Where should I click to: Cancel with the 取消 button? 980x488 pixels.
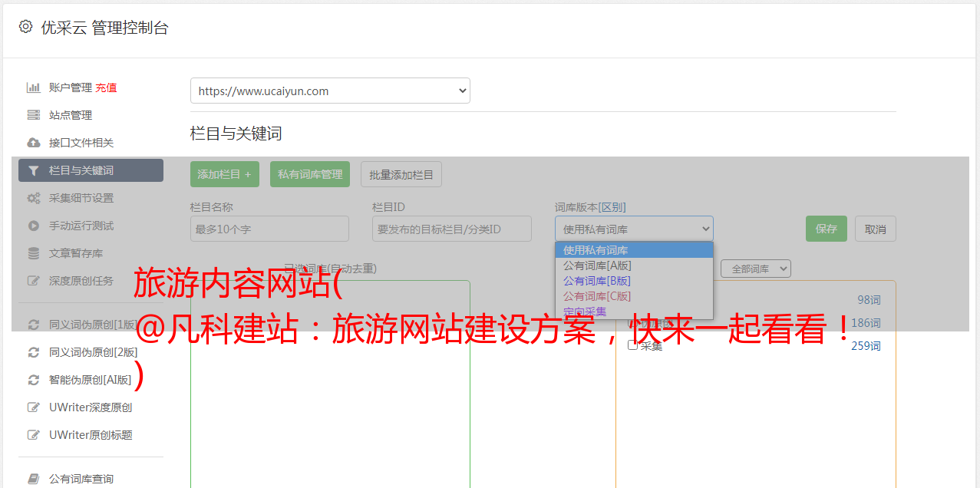pos(876,229)
